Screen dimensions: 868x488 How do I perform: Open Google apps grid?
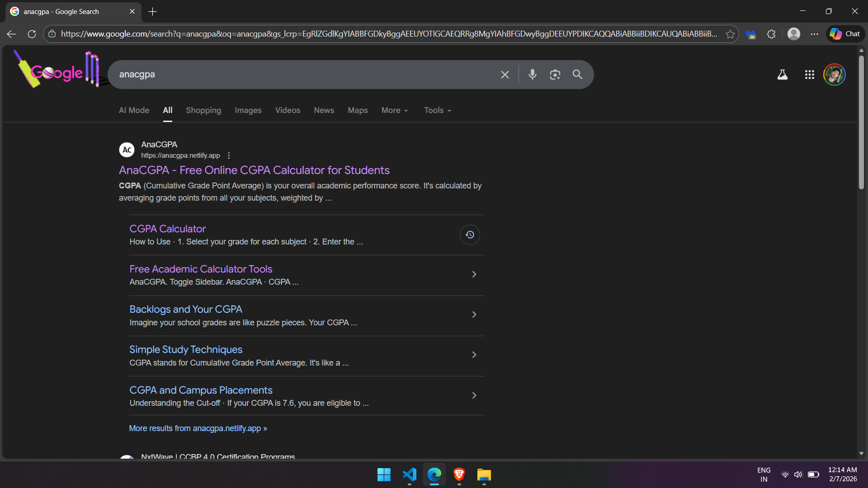pyautogui.click(x=810, y=75)
